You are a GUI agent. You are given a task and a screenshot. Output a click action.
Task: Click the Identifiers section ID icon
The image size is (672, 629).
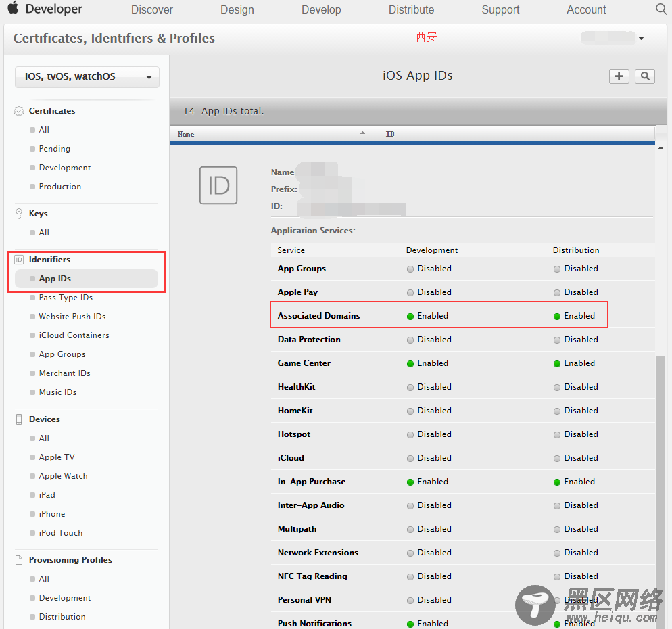(x=19, y=260)
